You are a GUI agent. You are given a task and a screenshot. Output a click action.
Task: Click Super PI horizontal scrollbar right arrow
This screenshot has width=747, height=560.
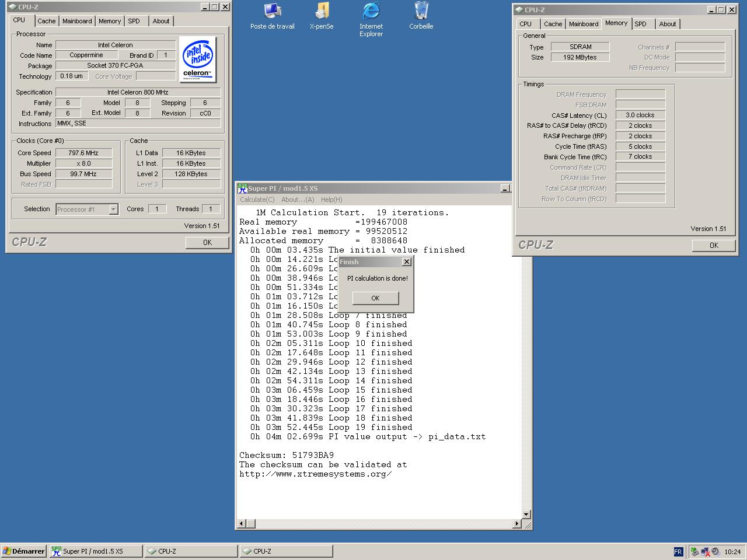(516, 524)
